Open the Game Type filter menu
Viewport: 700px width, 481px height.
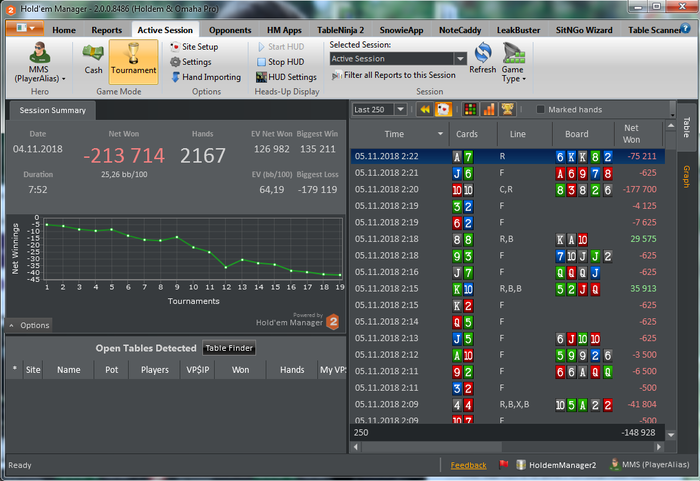(x=513, y=62)
